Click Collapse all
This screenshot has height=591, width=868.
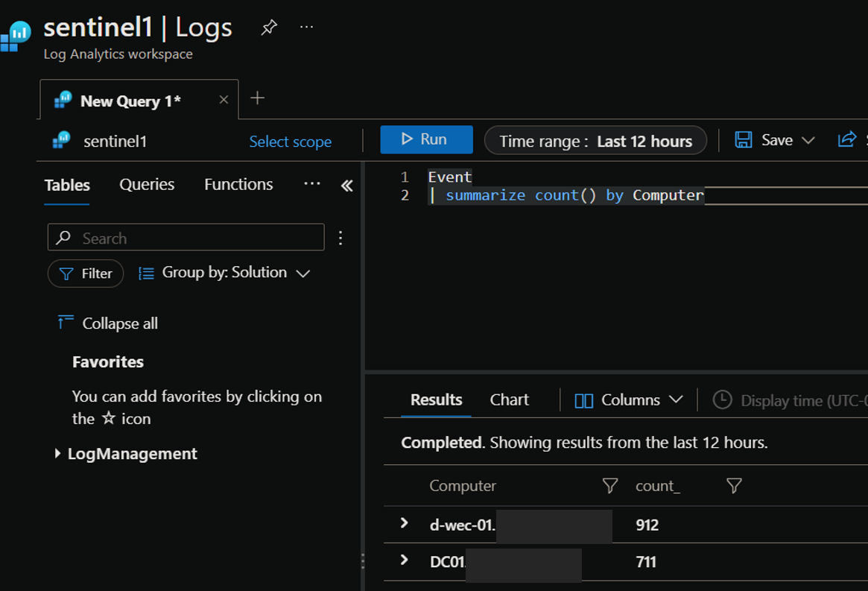click(108, 323)
